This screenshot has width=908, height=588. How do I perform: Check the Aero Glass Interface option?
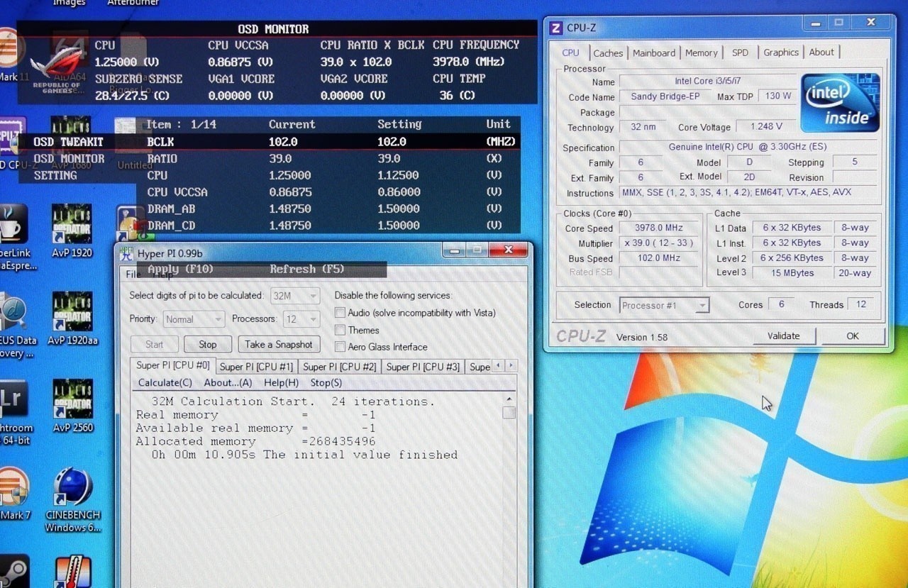(x=340, y=347)
